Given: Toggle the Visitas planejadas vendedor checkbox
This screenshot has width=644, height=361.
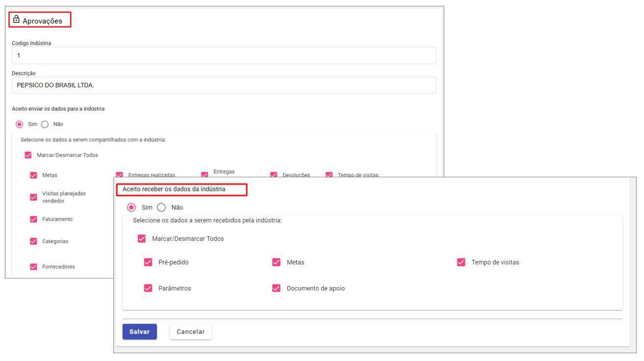Looking at the screenshot, I should pyautogui.click(x=34, y=197).
